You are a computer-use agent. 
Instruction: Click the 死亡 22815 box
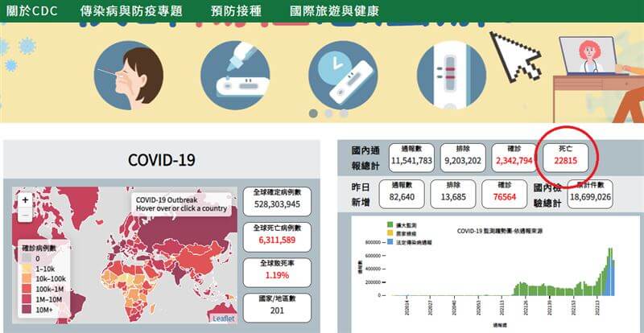(566, 158)
